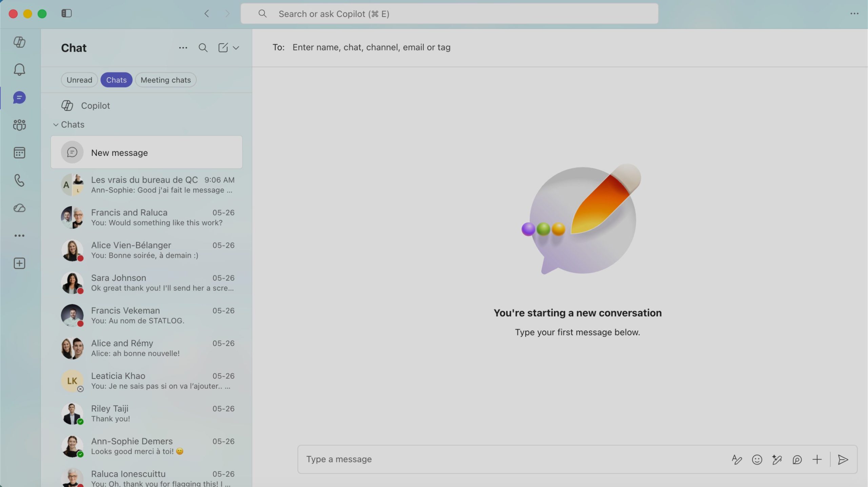Open the Sara Johnson conversation
Viewport: 868px width, 487px height.
coord(146,283)
